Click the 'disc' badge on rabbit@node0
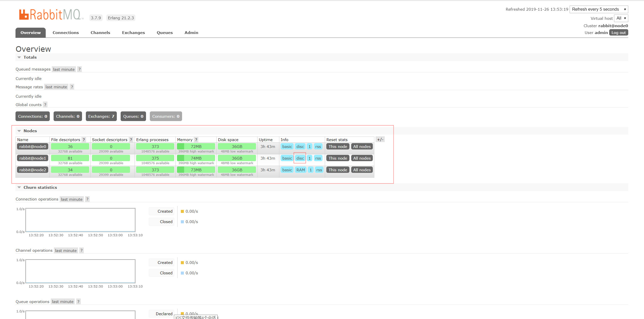 click(299, 147)
